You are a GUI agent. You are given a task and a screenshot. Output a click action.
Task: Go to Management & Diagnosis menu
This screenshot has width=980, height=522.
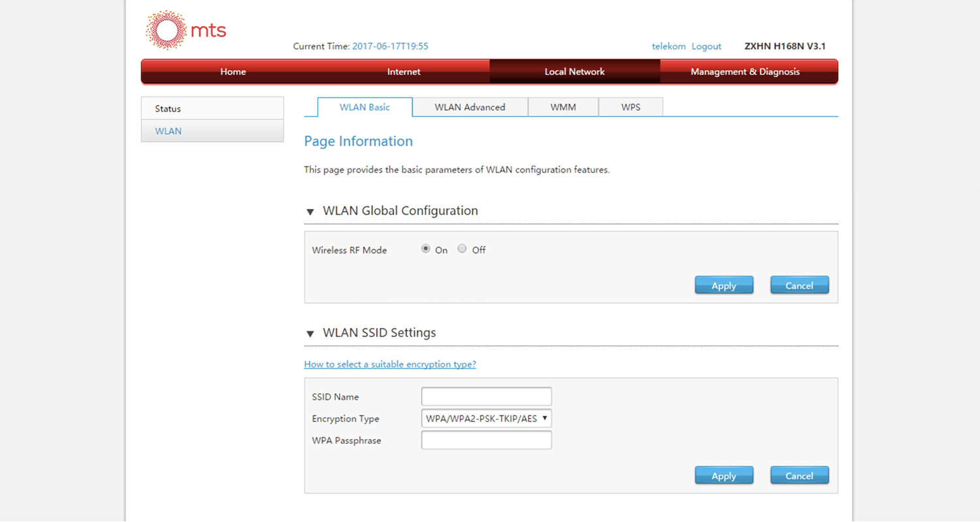745,72
